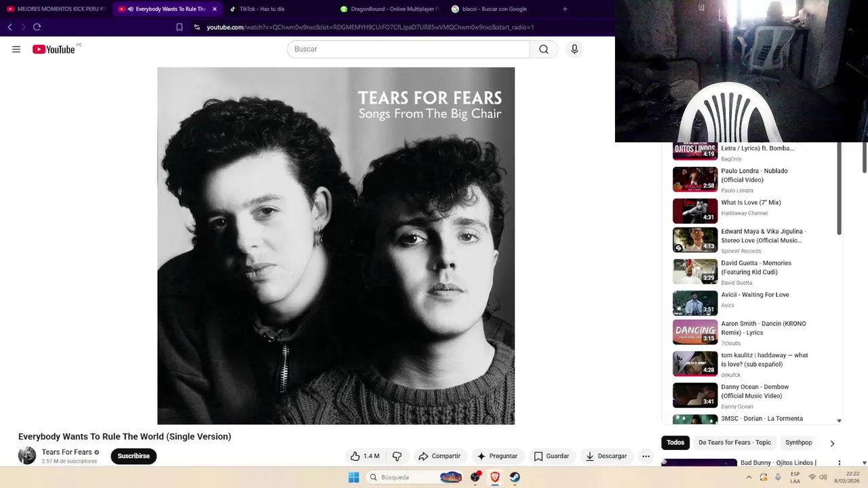Viewport: 868px width, 488px height.
Task: Click the youtube.com address bar URL
Action: (370, 27)
